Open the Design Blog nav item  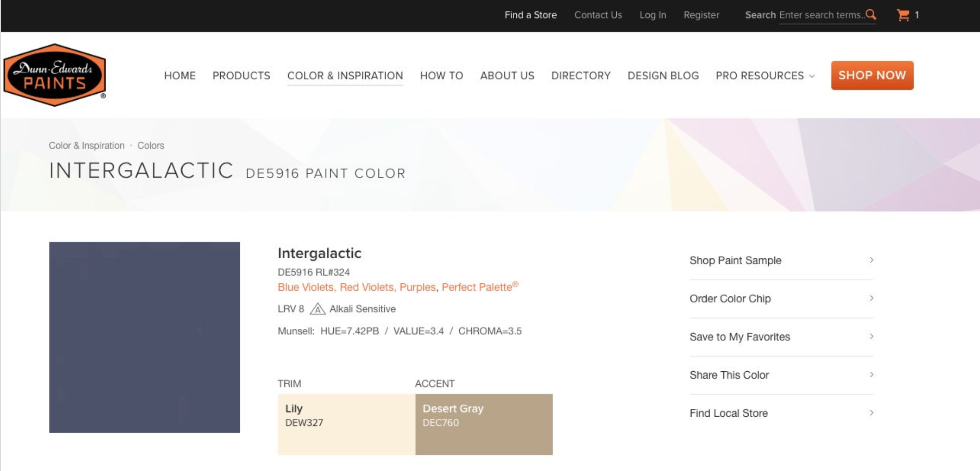(x=663, y=76)
